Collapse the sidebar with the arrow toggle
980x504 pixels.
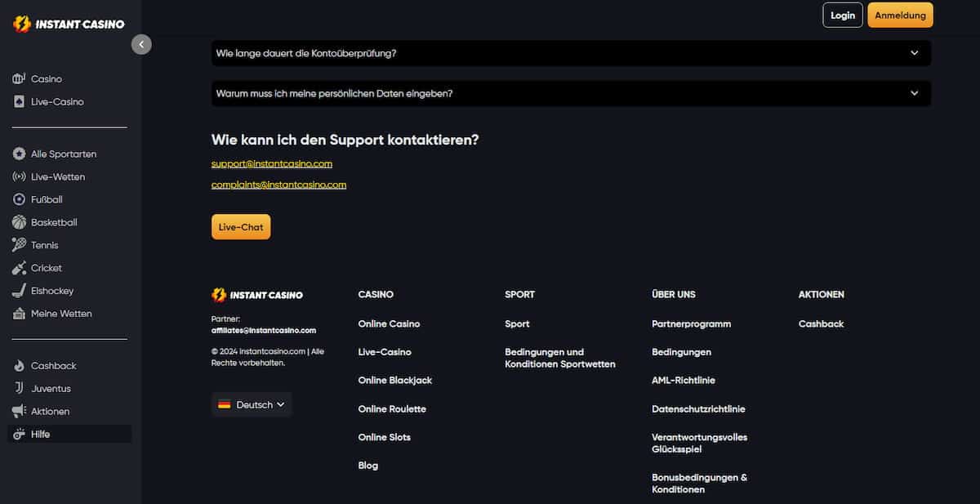[x=141, y=44]
